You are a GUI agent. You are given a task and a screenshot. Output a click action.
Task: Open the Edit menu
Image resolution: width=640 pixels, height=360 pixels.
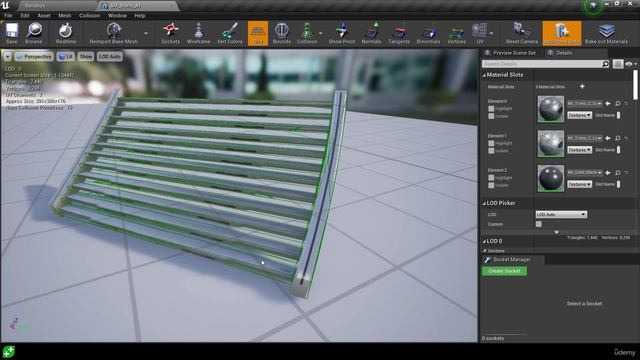(25, 16)
